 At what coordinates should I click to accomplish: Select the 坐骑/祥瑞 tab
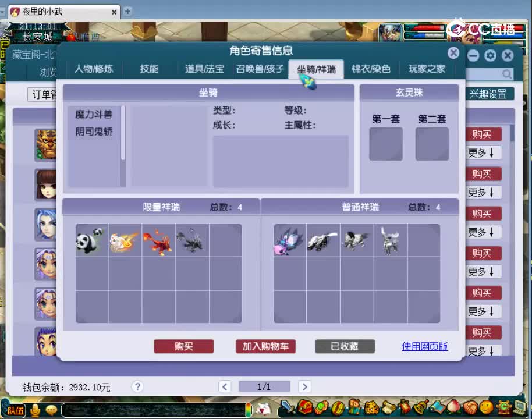pyautogui.click(x=316, y=69)
